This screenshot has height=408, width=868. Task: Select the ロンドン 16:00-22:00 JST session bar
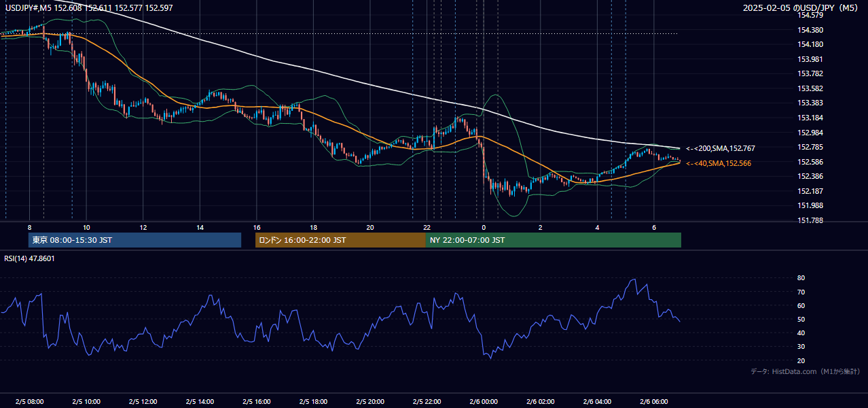click(x=340, y=240)
